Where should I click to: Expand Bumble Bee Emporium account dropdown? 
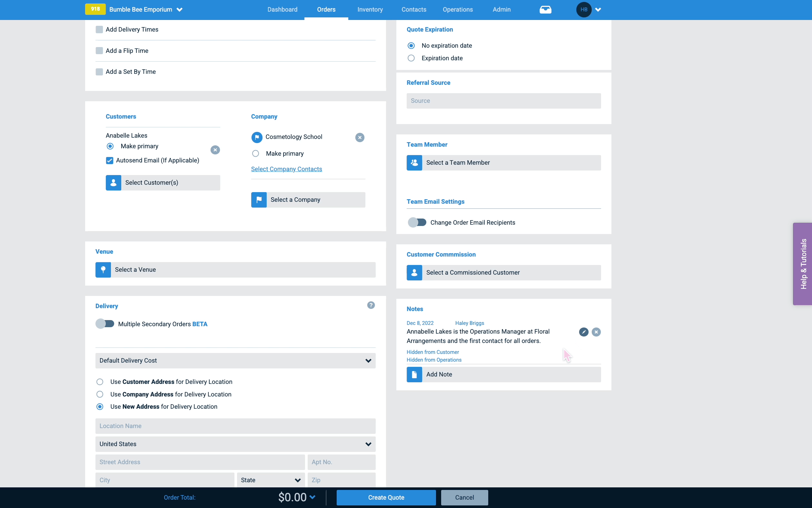[x=180, y=10]
